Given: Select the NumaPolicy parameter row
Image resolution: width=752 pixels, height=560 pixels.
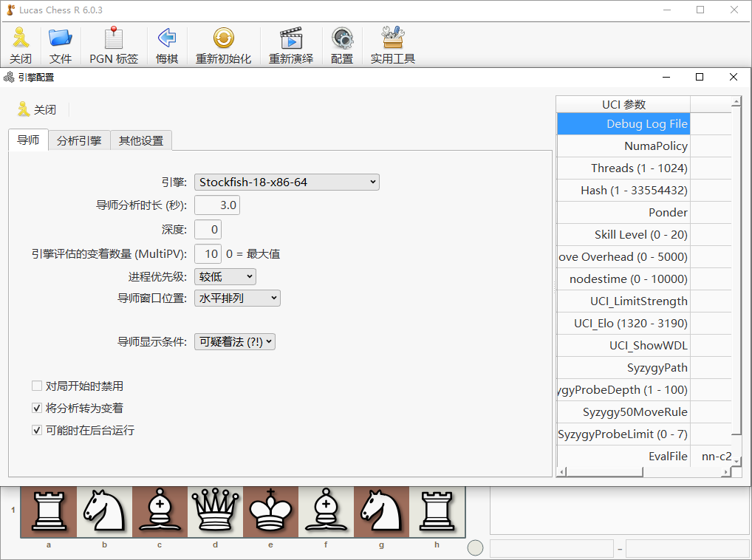Looking at the screenshot, I should pyautogui.click(x=644, y=146).
